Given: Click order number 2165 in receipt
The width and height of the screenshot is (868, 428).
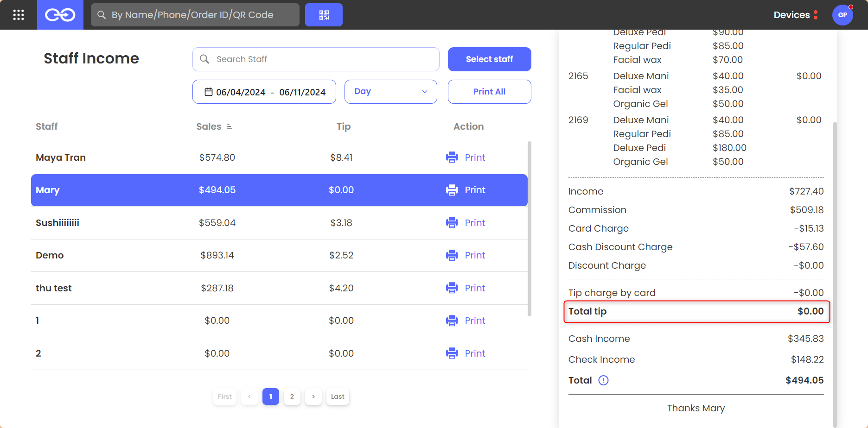Looking at the screenshot, I should pyautogui.click(x=578, y=76).
